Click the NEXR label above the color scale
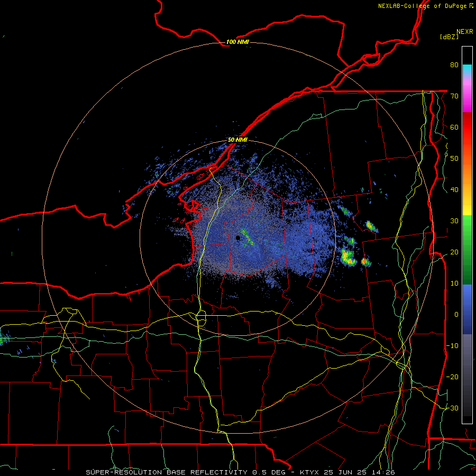Viewport: 476px width, 476px height. (x=464, y=32)
